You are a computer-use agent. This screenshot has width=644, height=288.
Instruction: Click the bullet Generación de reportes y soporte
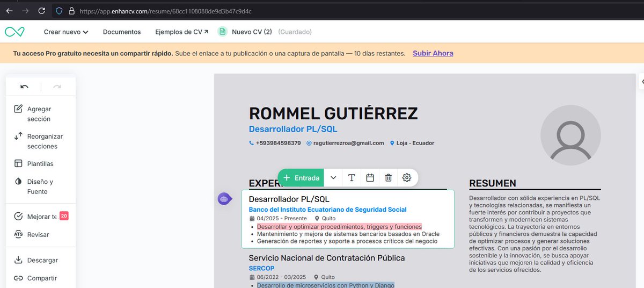[x=347, y=241]
